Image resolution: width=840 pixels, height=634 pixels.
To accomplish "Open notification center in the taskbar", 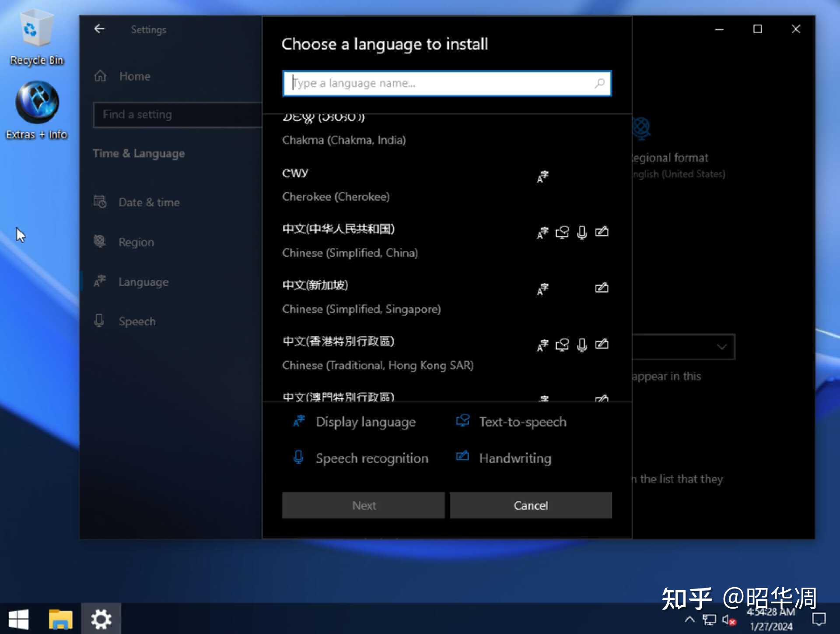I will [819, 619].
